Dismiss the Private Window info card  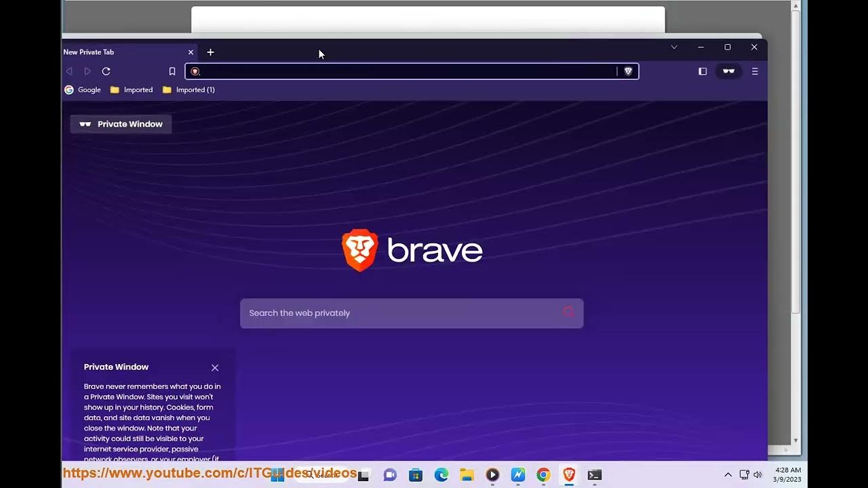(215, 367)
